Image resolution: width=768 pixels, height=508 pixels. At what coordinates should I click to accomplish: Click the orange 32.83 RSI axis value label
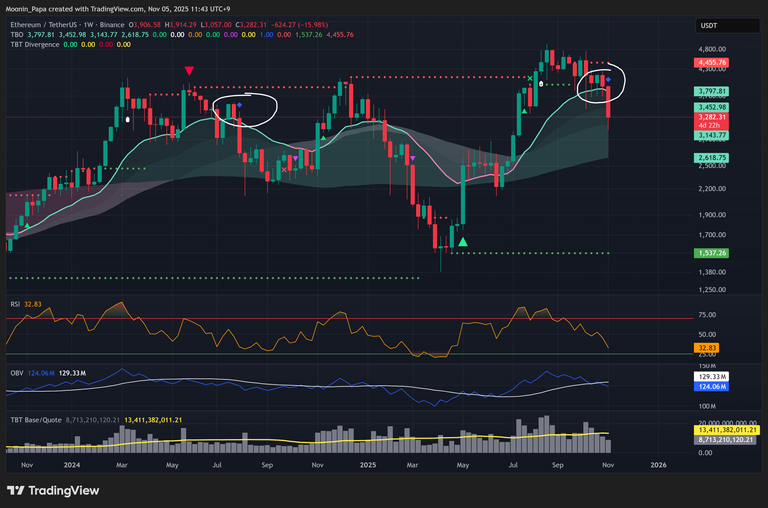[x=707, y=348]
